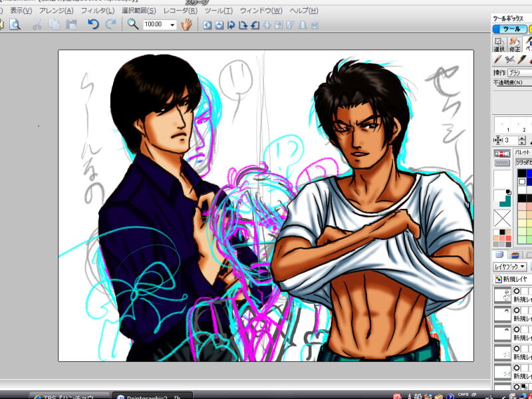Image resolution: width=532 pixels, height=399 pixels.
Task: Check the box beside second layer's circle
Action: click(525, 310)
